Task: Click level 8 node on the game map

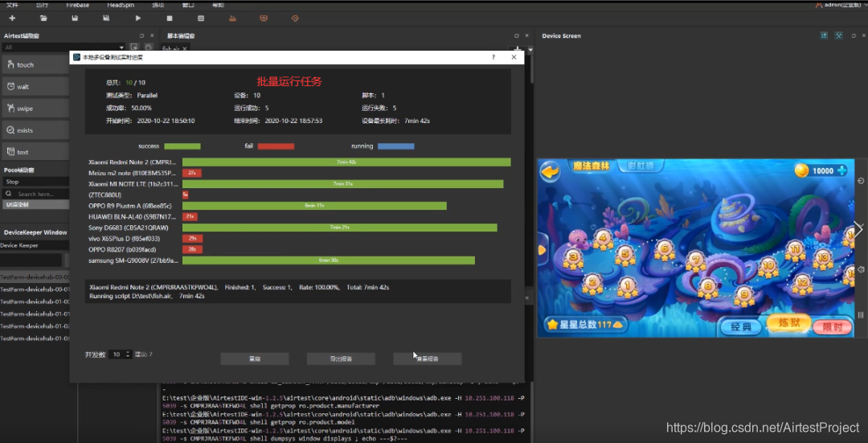Action: tap(708, 287)
